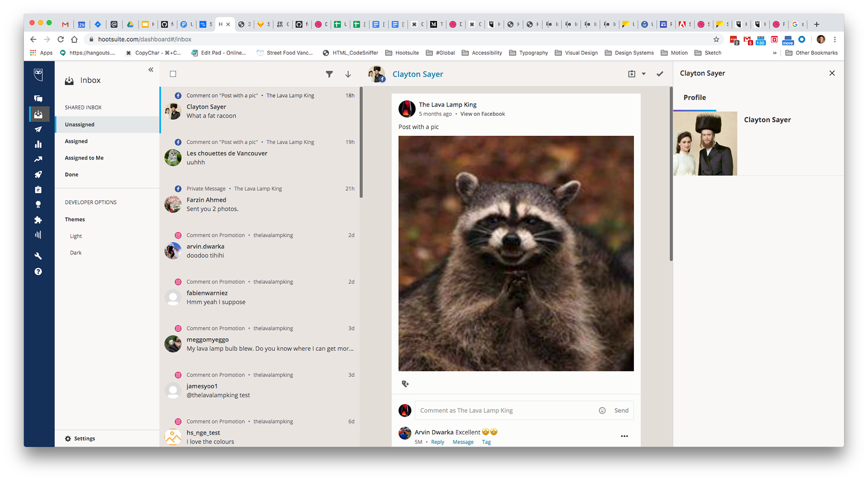
Task: Mark conversation done with checkmark icon
Action: tap(660, 74)
